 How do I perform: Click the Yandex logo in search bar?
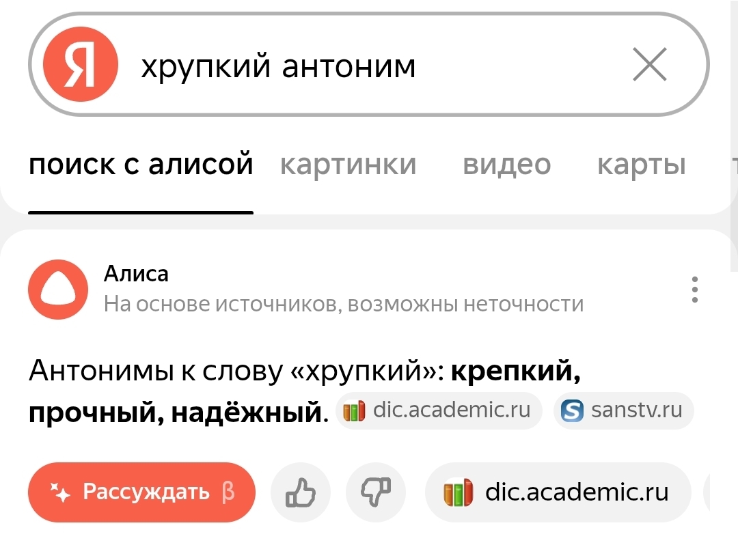point(81,66)
